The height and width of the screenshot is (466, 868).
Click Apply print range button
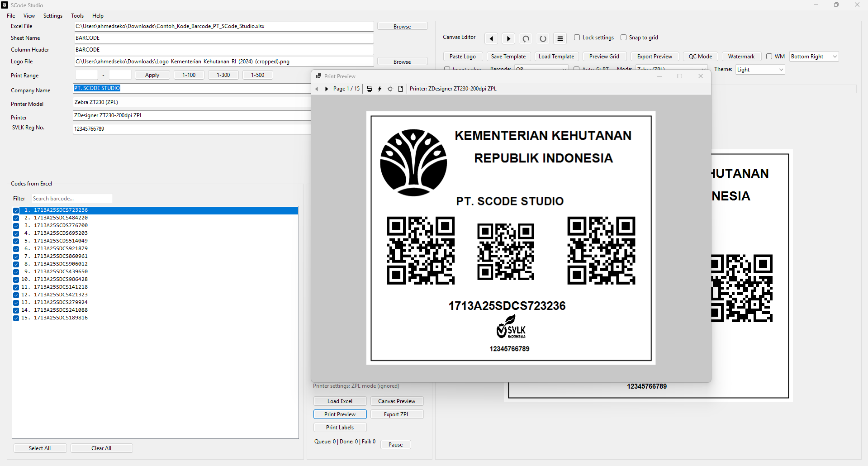[x=152, y=75]
